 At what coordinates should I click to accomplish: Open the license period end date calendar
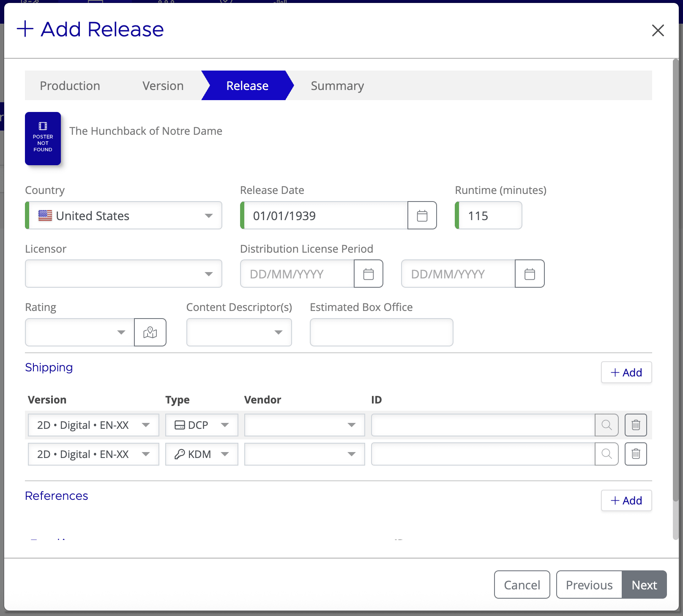point(530,274)
